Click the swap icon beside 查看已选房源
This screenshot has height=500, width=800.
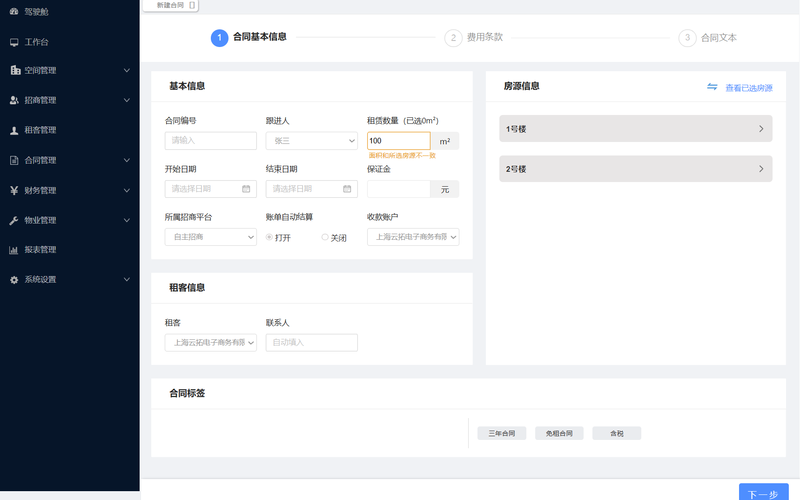click(x=712, y=87)
